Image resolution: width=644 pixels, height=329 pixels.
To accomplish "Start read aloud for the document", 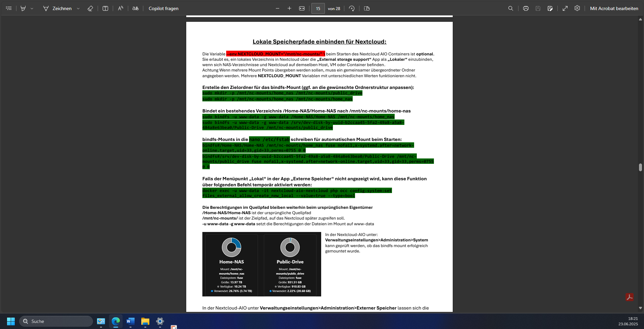I will tap(120, 8).
